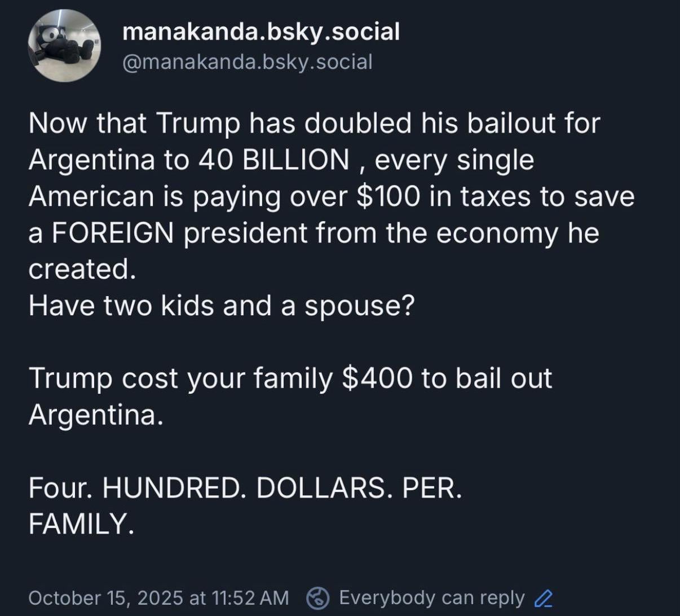The height and width of the screenshot is (616, 680).
Task: Click the word "created." in the post
Action: [82, 269]
